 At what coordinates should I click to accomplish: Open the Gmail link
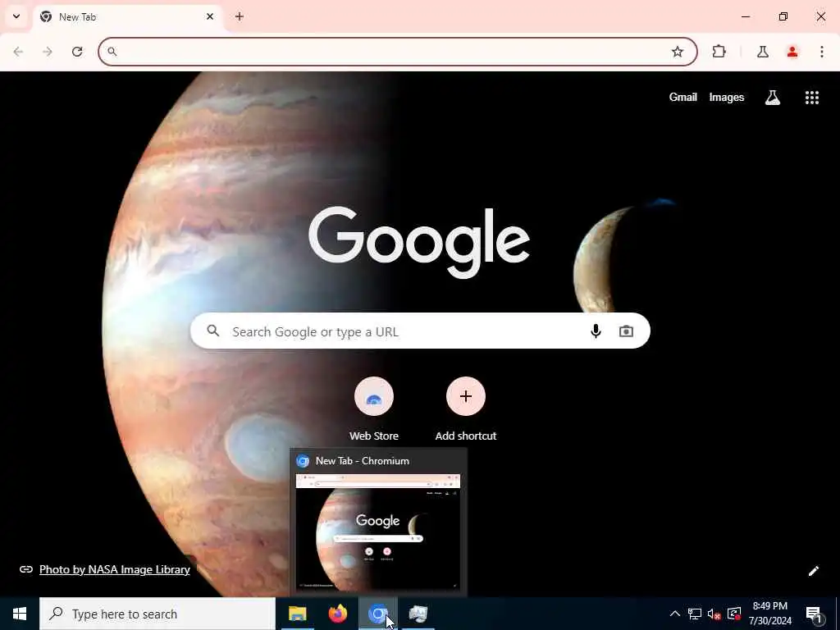pos(683,97)
